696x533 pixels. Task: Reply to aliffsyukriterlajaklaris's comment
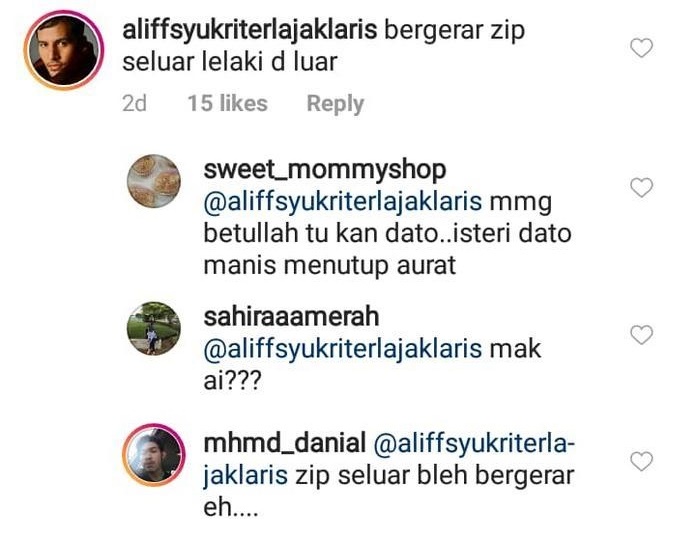335,104
